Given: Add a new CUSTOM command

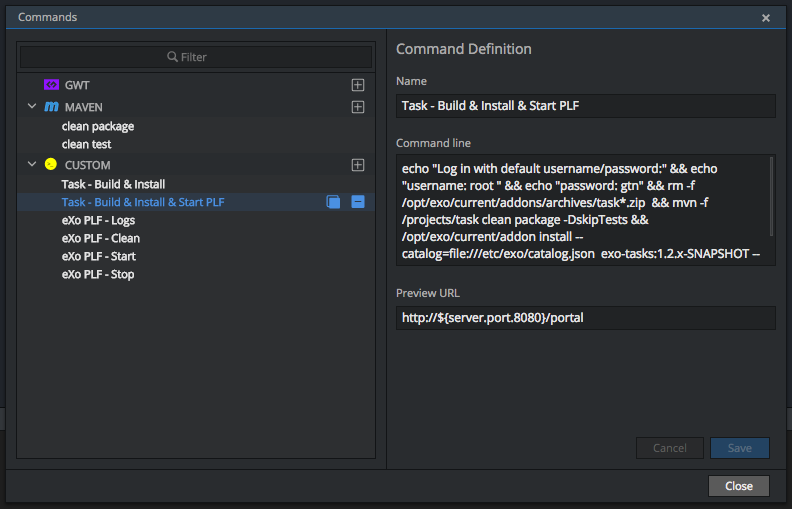Looking at the screenshot, I should pos(358,165).
